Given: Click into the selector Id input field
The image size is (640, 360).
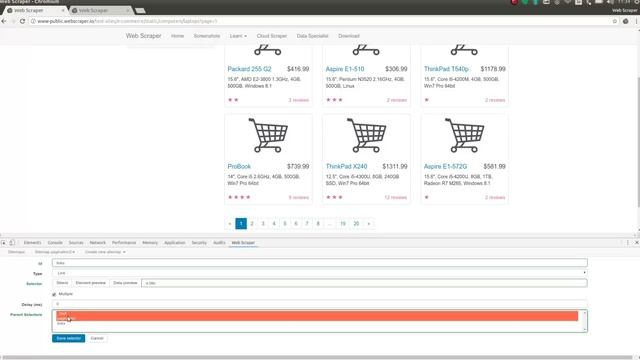Looking at the screenshot, I should (320, 262).
